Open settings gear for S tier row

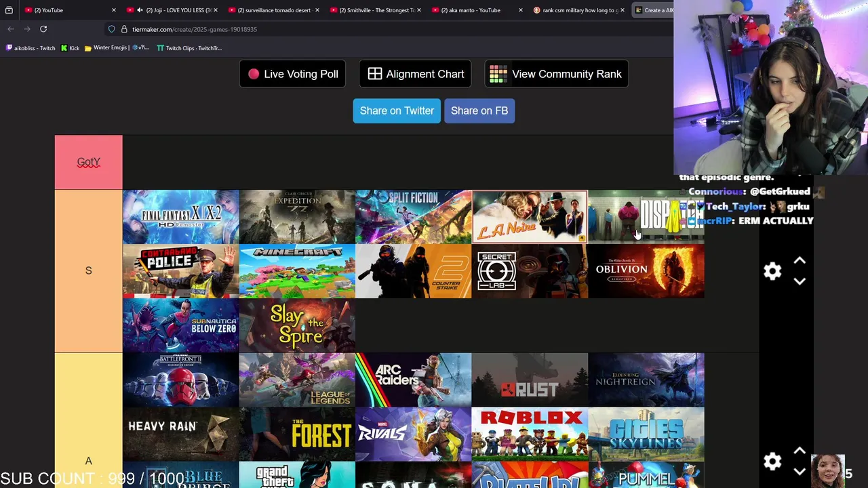pyautogui.click(x=772, y=271)
